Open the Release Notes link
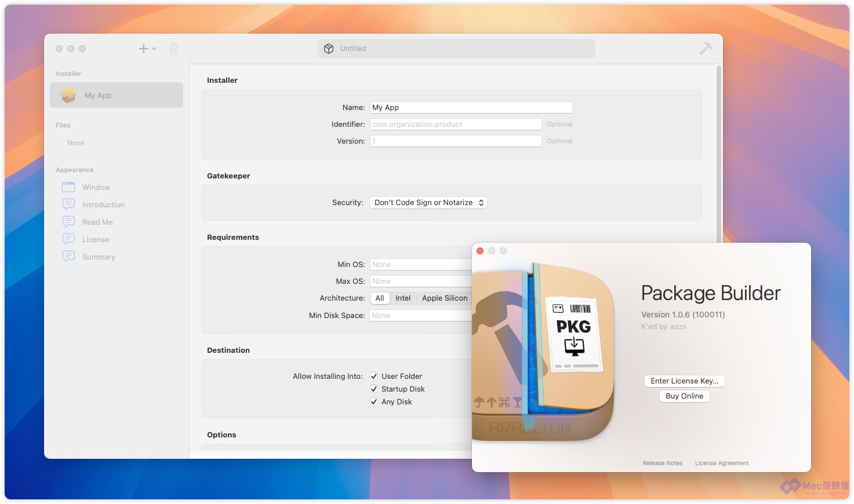 663,463
